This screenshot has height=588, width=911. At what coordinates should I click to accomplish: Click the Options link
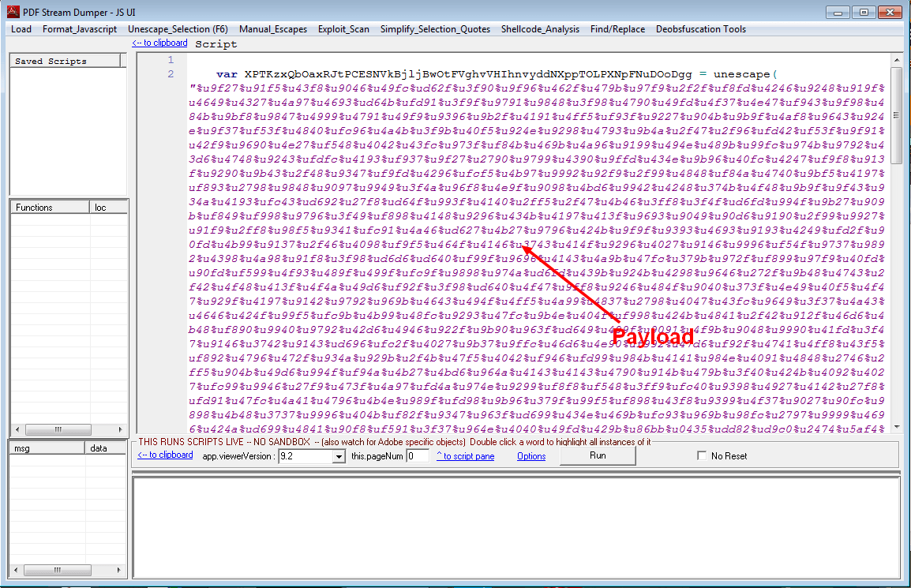pyautogui.click(x=531, y=456)
